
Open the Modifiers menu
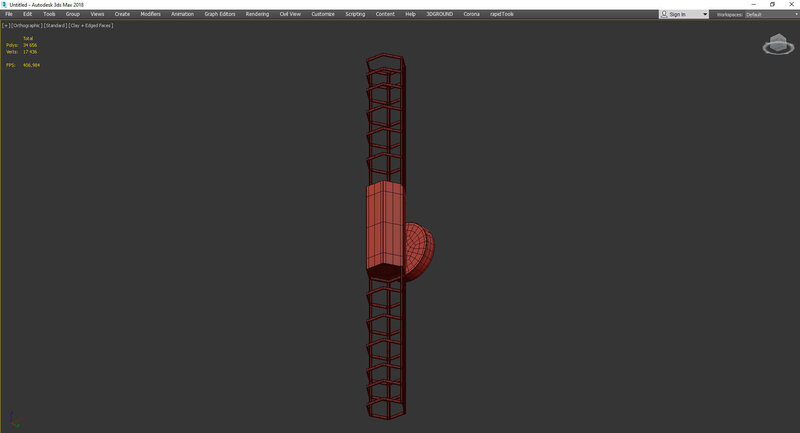coord(150,14)
